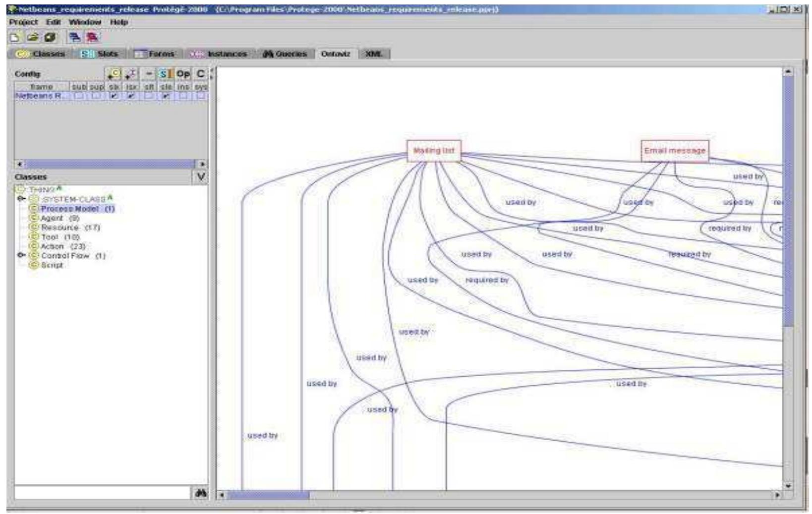Click the red forward-reference arrow icon
Image resolution: width=812 pixels, height=514 pixels.
(x=91, y=36)
